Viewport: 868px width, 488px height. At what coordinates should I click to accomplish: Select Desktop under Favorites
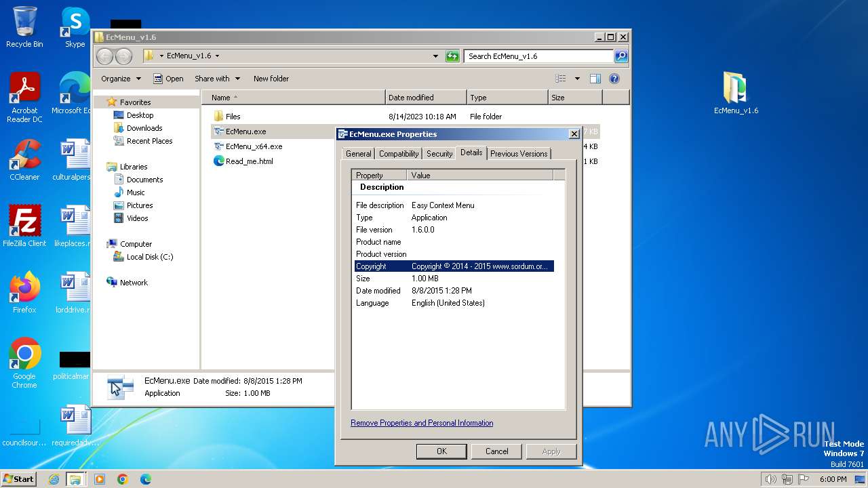(140, 115)
